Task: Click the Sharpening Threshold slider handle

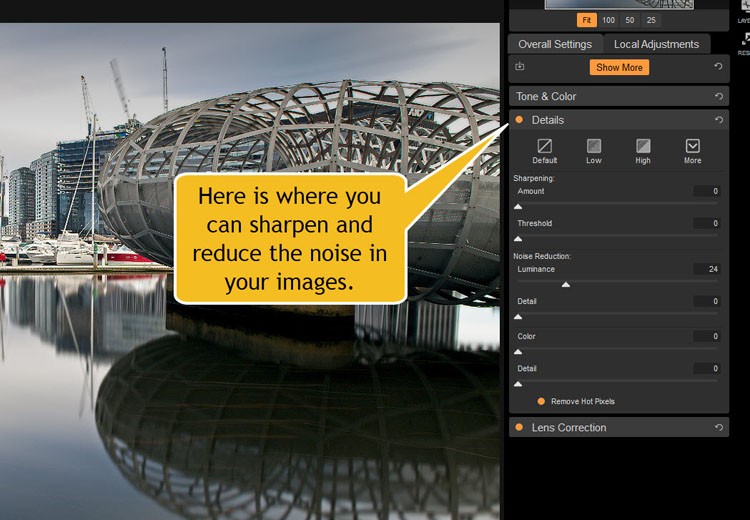Action: pos(518,239)
